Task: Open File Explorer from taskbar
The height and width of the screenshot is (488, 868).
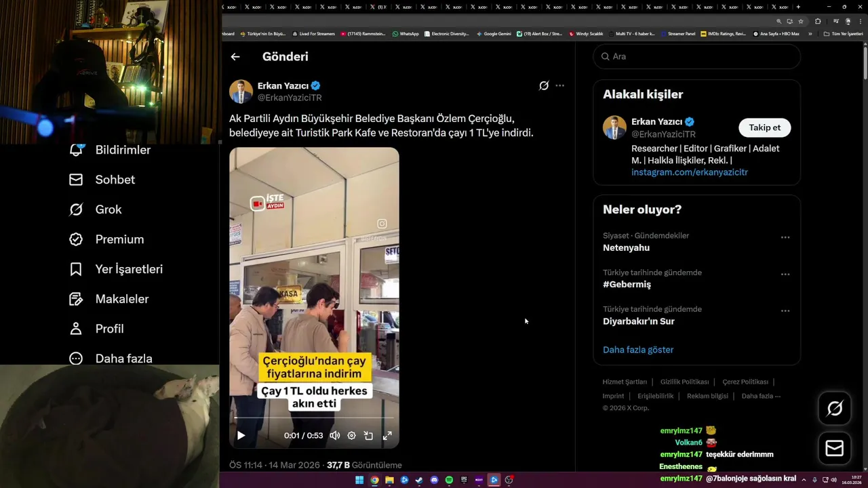Action: pyautogui.click(x=389, y=480)
